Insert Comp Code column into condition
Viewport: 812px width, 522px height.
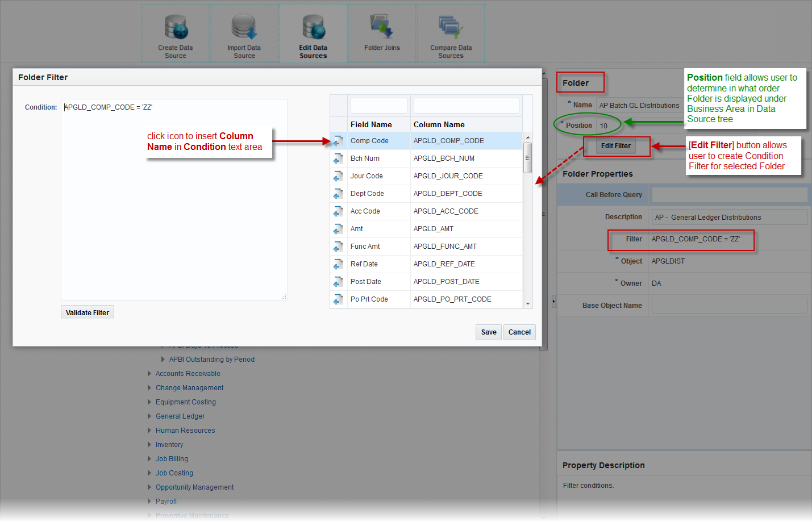(338, 141)
